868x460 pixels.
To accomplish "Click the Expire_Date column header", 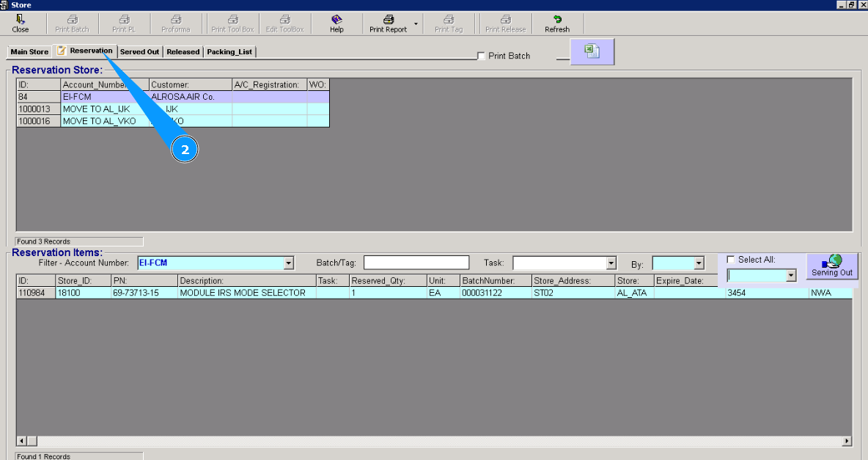I will coord(686,281).
